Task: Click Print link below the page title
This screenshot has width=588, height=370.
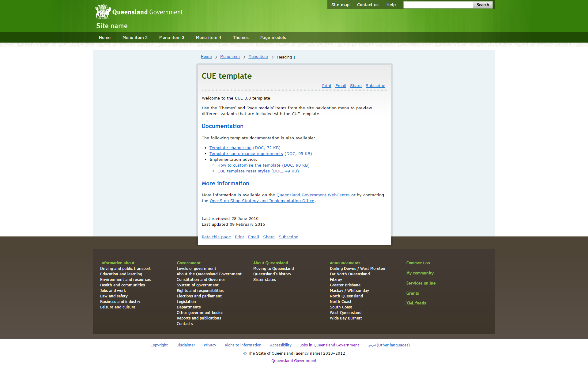Action: tap(326, 86)
